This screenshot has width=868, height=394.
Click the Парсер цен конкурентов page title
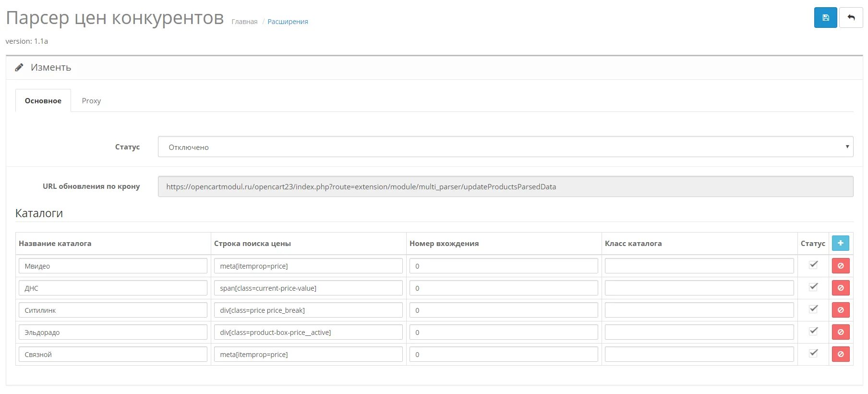point(115,18)
